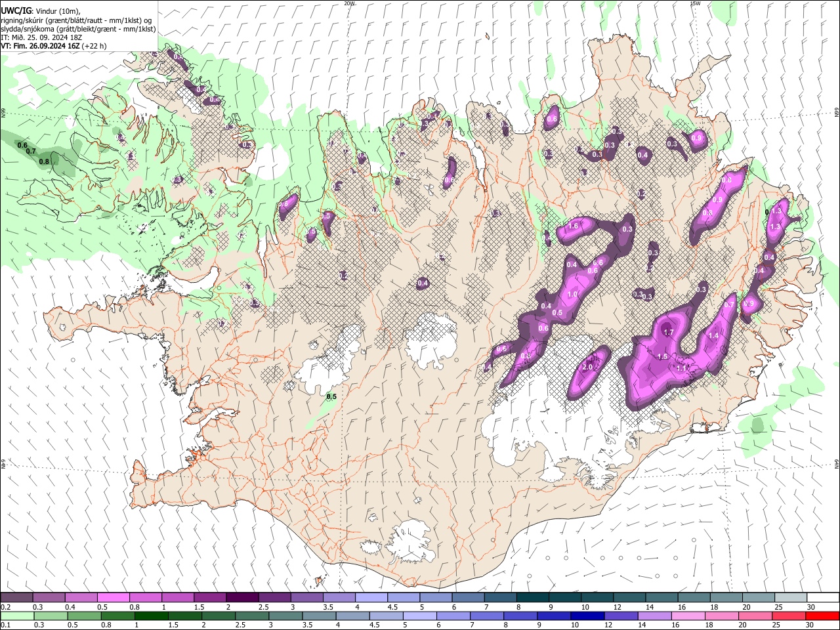The height and width of the screenshot is (630, 840).
Task: Select the lightest green rain swatch for 0.1–0.3
Action: pos(16,616)
